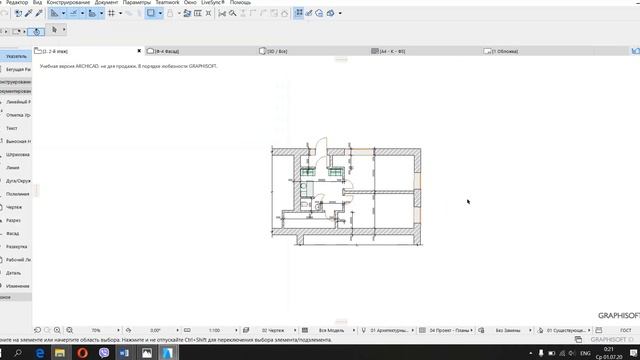Open the dropdown arrow after the 3D icon
This screenshot has height=360, width=640.
point(340,13)
